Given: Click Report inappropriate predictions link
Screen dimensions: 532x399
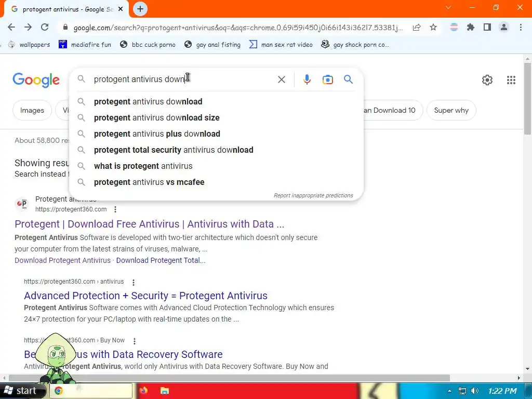Looking at the screenshot, I should [x=313, y=195].
